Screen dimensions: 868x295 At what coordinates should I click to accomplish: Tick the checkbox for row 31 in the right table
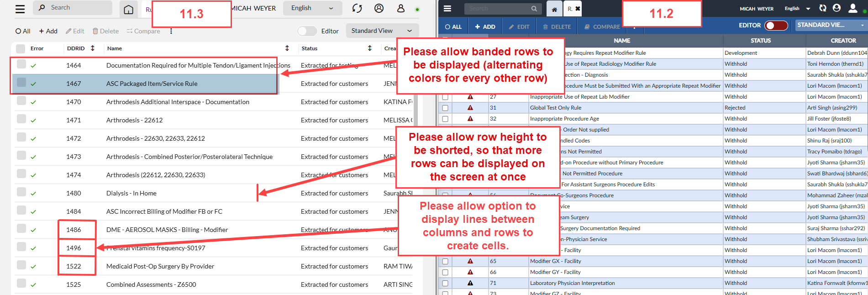445,108
